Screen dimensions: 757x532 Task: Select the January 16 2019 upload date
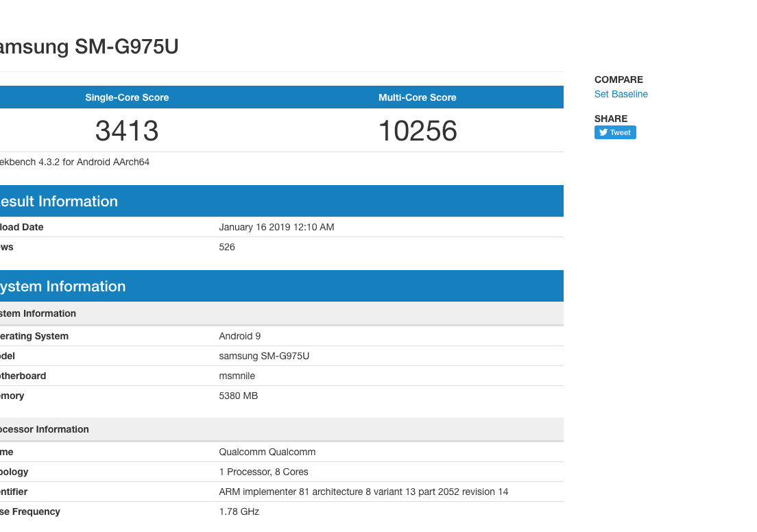pyautogui.click(x=276, y=227)
